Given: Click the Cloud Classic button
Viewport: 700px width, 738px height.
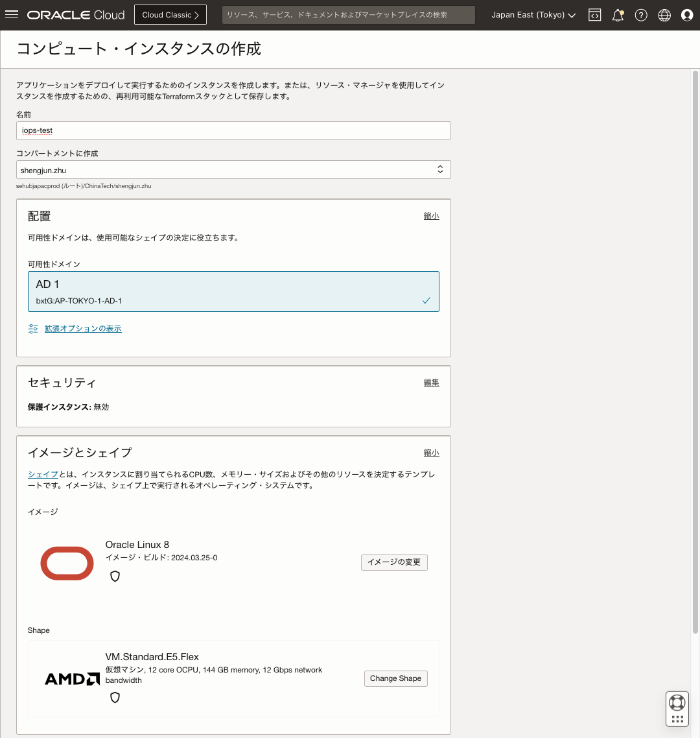Looking at the screenshot, I should point(170,14).
